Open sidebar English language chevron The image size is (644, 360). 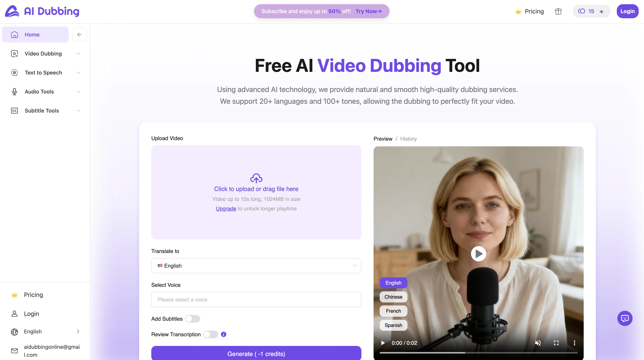point(78,331)
